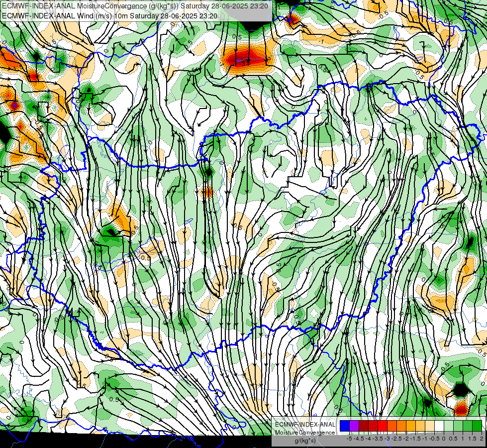
Task: Click the light orange swatch between -1.5 and -1
Action: click(x=420, y=426)
